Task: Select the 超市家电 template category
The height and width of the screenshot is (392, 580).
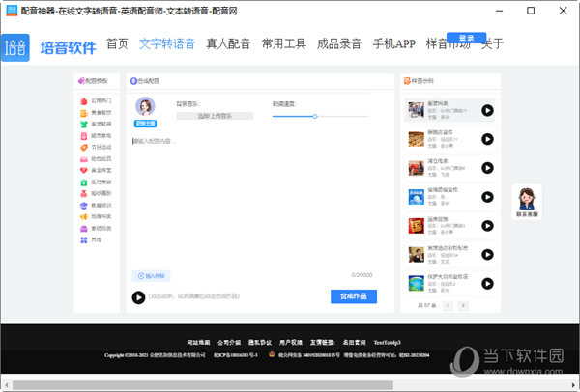Action: click(x=96, y=135)
